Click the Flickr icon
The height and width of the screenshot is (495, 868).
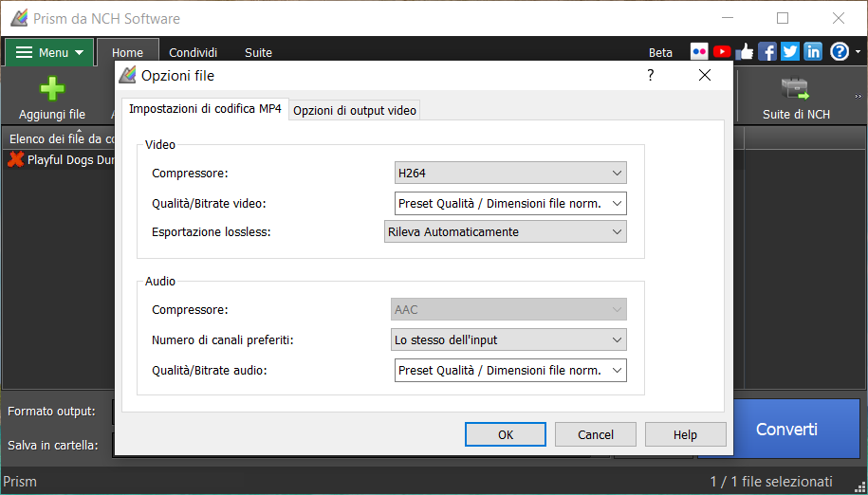point(699,52)
